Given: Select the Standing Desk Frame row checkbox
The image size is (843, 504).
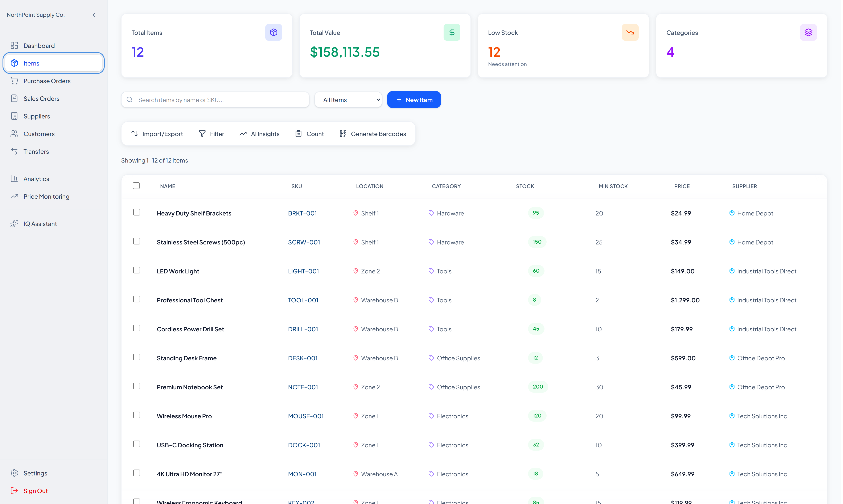Looking at the screenshot, I should pos(137,357).
